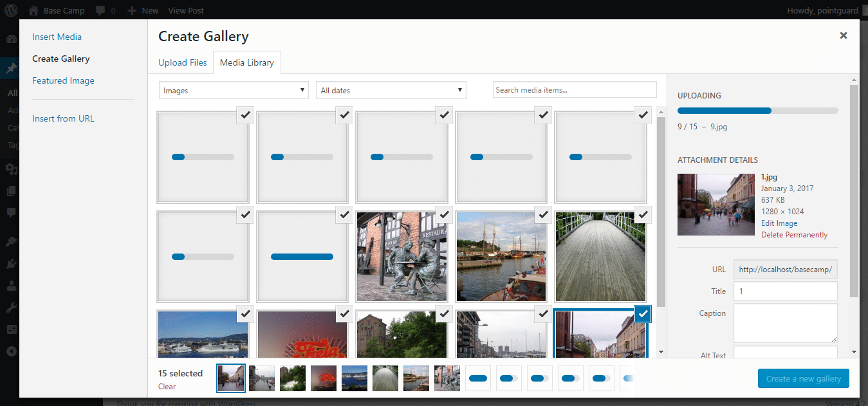Open Appearance brush icon in admin sidebar
Viewport: 868px width, 406px height.
[11, 242]
